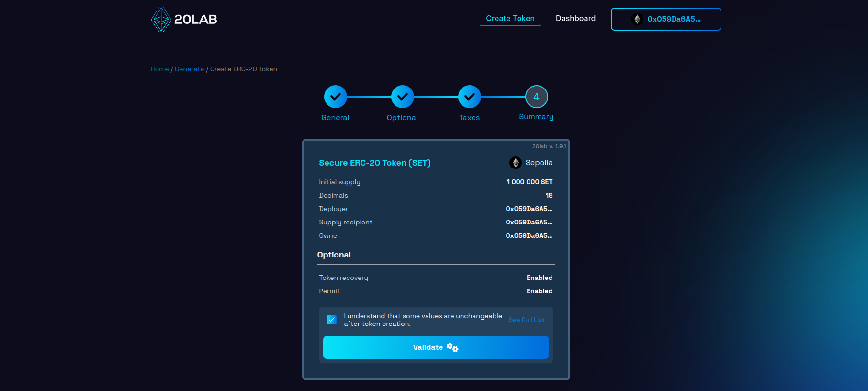Click the Optional step checkmark circle
Screen dimensions: 868x391
coord(402,97)
